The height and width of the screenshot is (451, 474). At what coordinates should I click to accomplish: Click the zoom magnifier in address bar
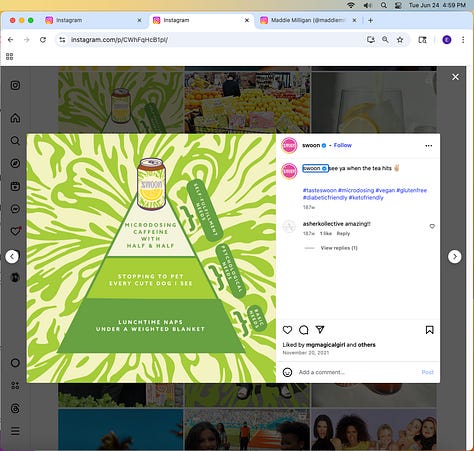[x=385, y=40]
